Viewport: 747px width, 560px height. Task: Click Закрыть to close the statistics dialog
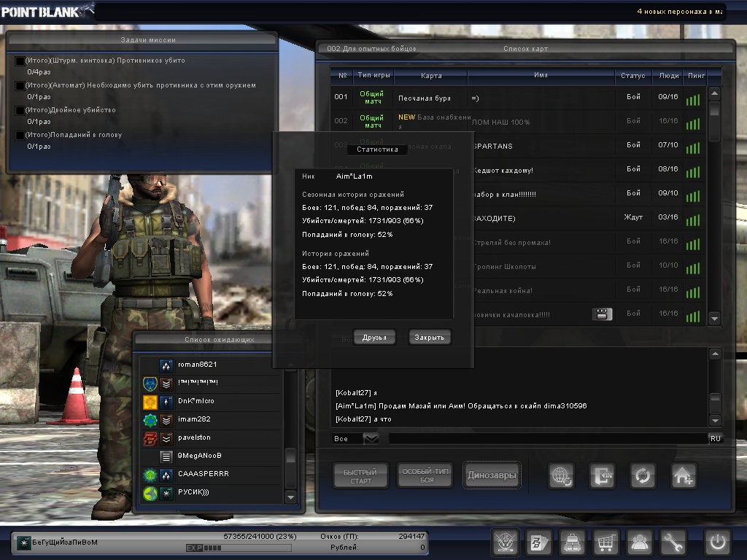pos(429,338)
